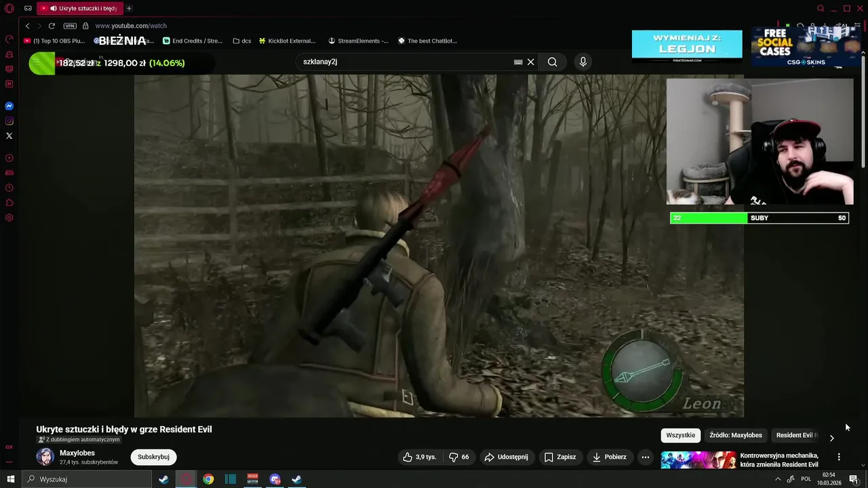
Task: Open Extensions cube icon in sidebar
Action: pos(9,203)
